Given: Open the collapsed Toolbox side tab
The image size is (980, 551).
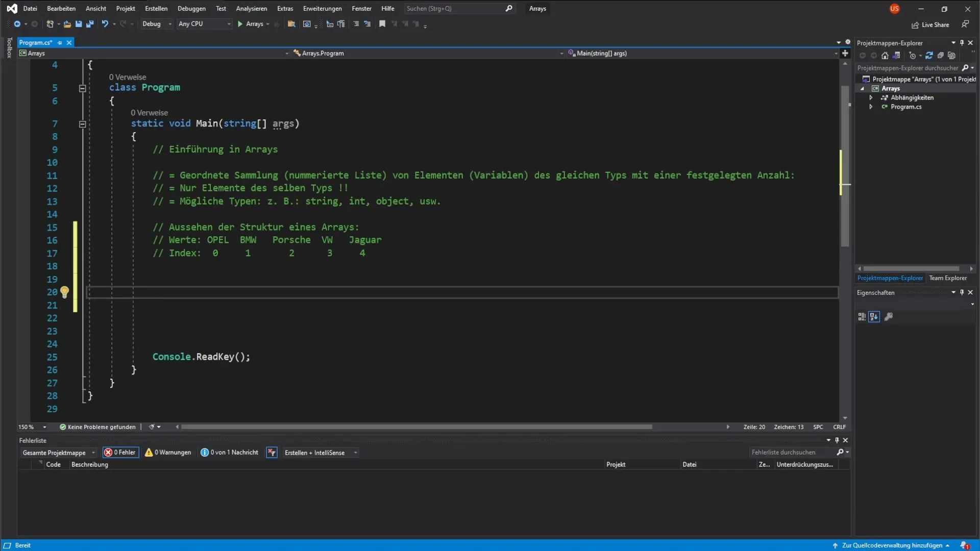Looking at the screenshot, I should click(9, 47).
